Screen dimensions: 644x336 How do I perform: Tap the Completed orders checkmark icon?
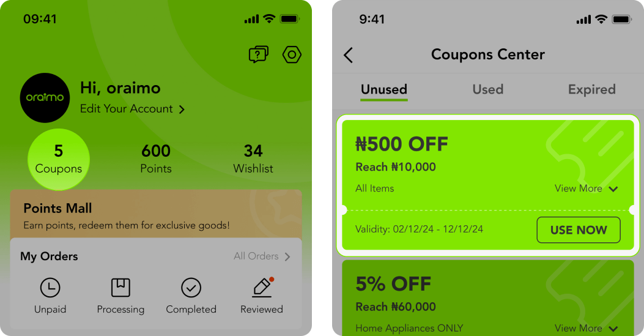point(191,288)
